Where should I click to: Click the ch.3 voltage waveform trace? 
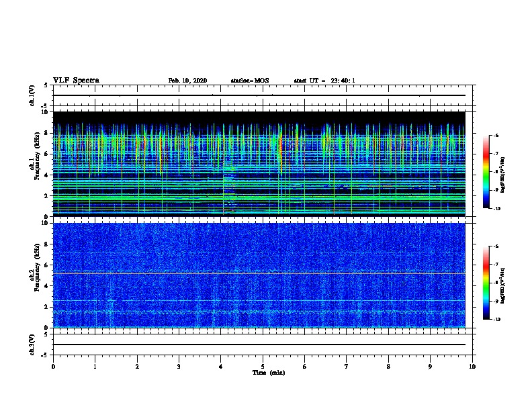(x=259, y=345)
